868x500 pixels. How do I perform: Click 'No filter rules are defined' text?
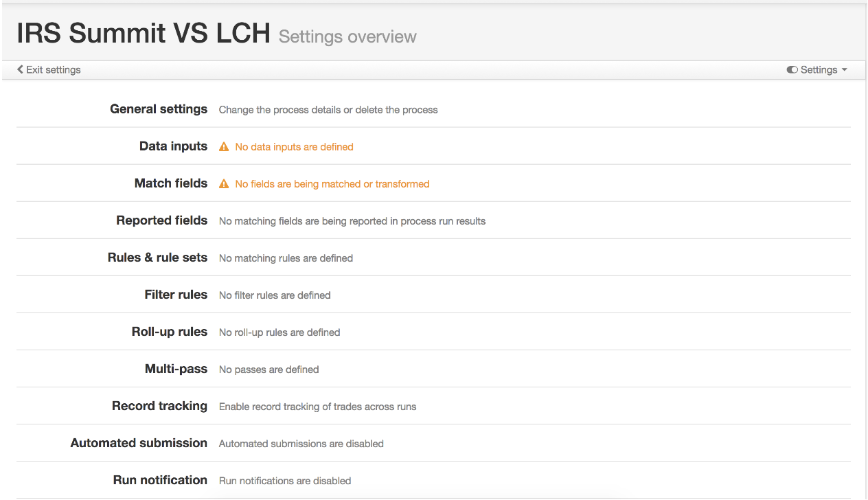coord(275,295)
